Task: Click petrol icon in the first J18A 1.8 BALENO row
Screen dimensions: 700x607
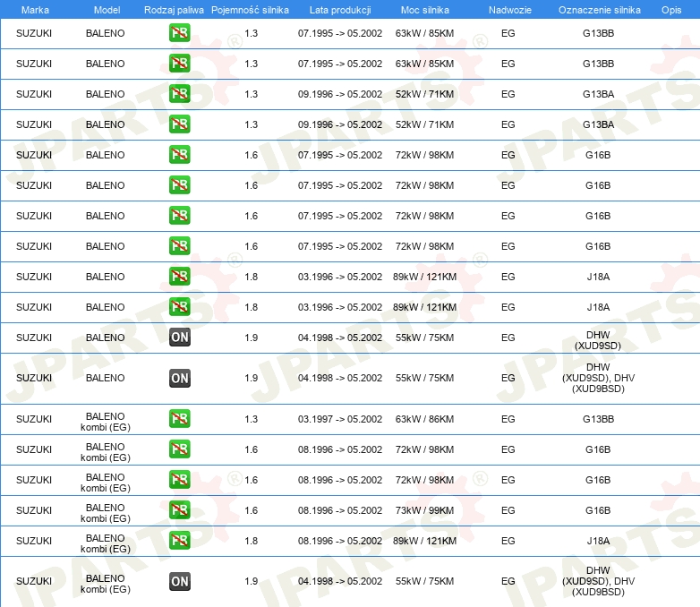Action: click(179, 277)
